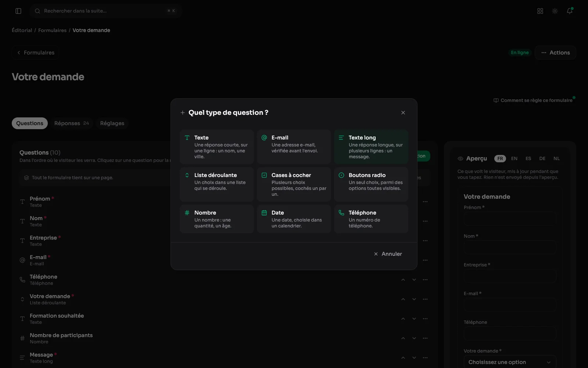Screen dimensions: 588x368
Task: Click Annuler in the dialog
Action: pos(388,254)
